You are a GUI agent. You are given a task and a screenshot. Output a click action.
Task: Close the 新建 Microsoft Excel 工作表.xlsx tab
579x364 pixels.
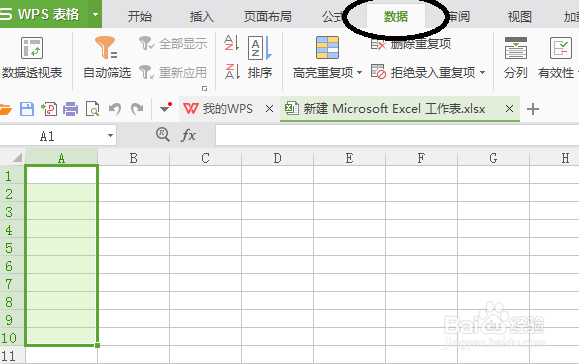(510, 109)
